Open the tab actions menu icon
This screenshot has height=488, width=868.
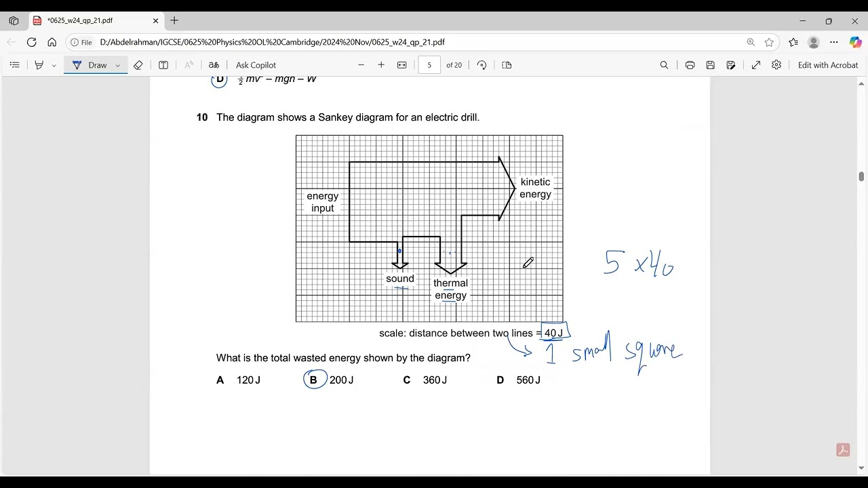point(14,21)
